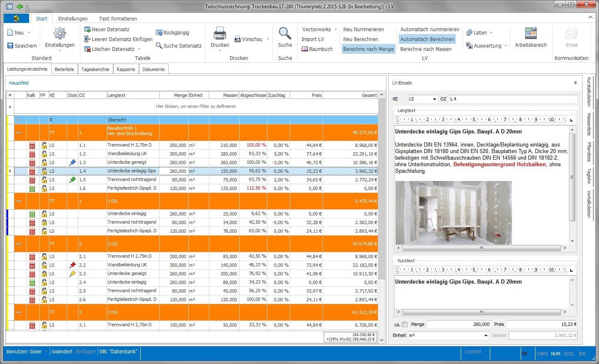Click the Speichern disk icon

(x=10, y=46)
